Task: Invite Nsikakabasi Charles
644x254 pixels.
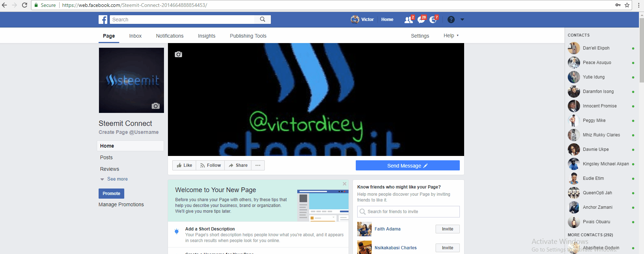Action: 448,248
